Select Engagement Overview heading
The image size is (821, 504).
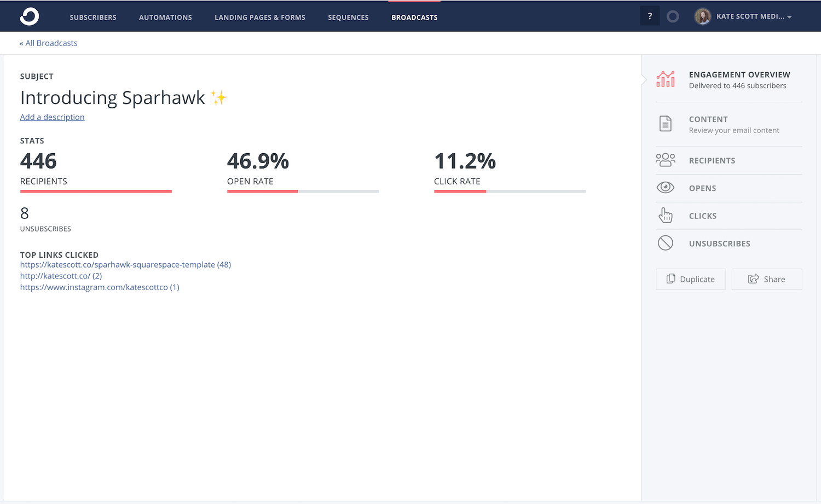click(x=739, y=74)
